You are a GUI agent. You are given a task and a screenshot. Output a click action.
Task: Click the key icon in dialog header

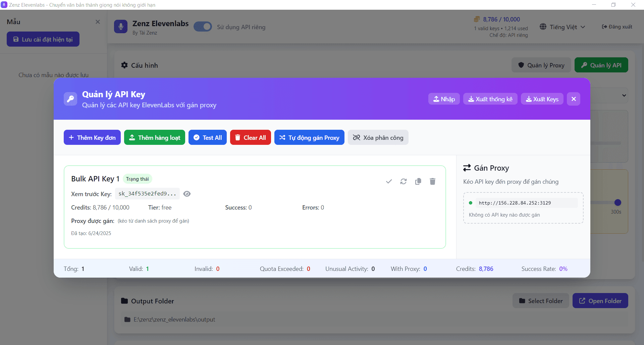(70, 99)
